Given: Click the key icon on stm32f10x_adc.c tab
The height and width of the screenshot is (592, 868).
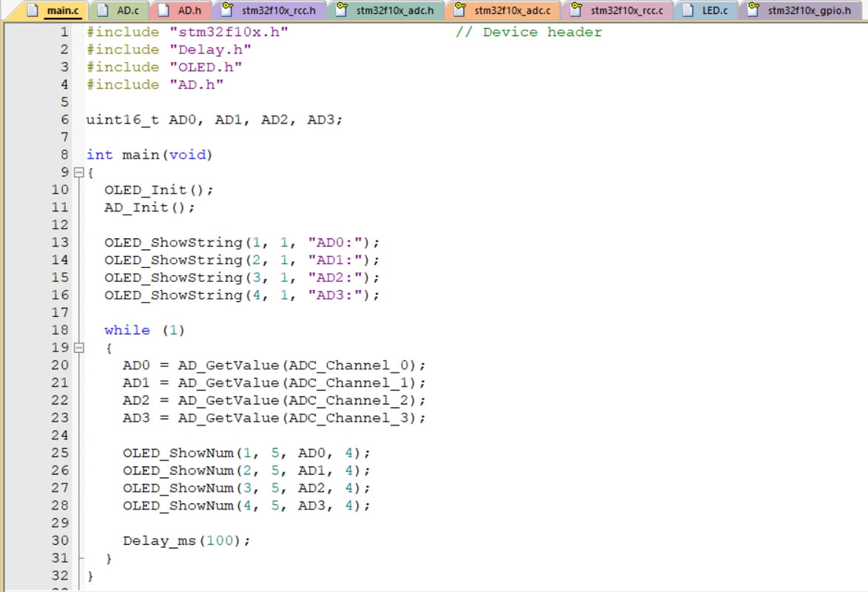Looking at the screenshot, I should click(460, 10).
